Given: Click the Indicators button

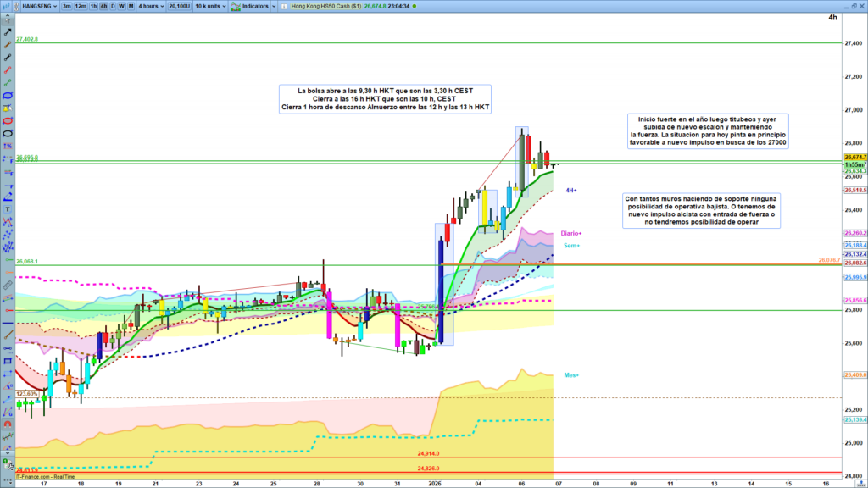Looking at the screenshot, I should [x=256, y=6].
